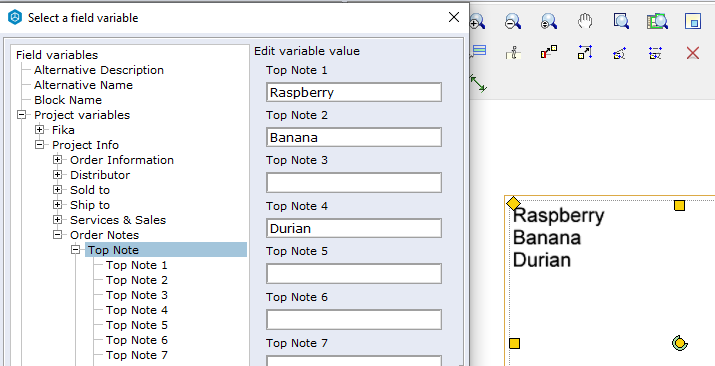Select Top Note 3 in the tree
Screen dimensions: 715x366
pyautogui.click(x=137, y=295)
